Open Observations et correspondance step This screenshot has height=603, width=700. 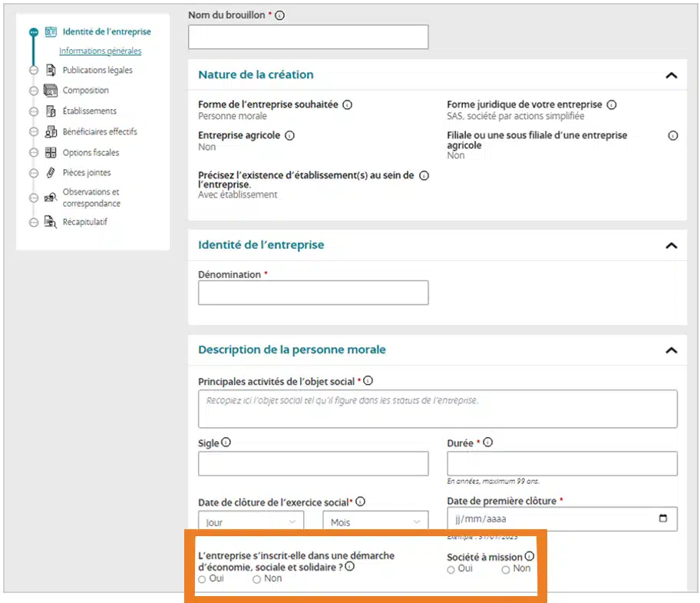[91, 197]
